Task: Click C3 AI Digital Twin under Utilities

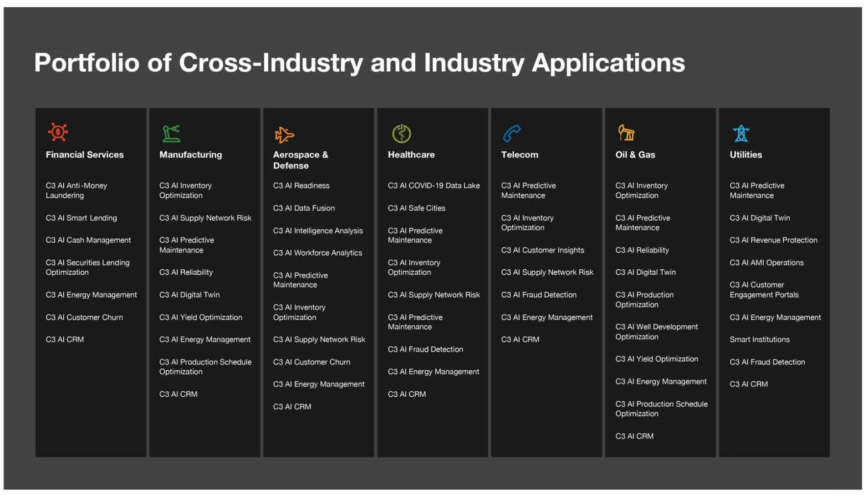Action: coord(760,218)
